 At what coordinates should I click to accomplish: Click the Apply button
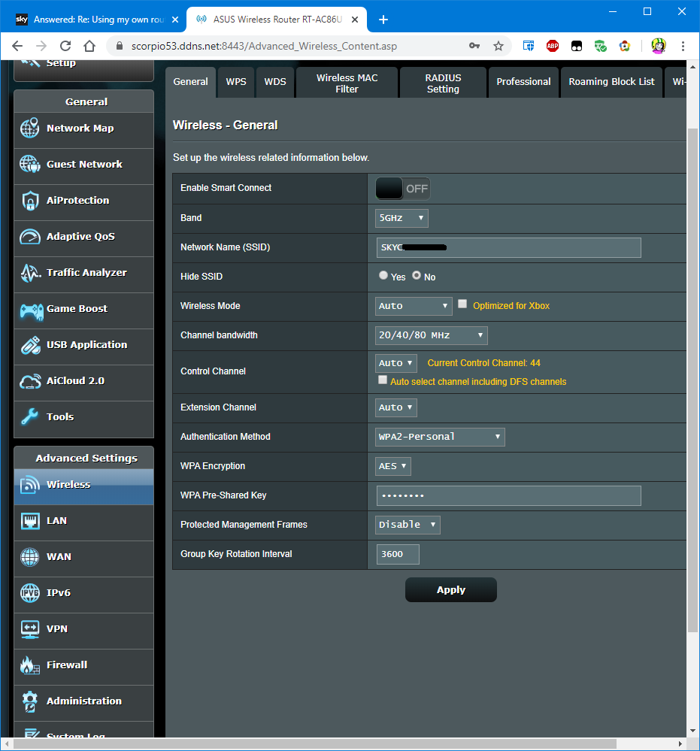pyautogui.click(x=450, y=590)
